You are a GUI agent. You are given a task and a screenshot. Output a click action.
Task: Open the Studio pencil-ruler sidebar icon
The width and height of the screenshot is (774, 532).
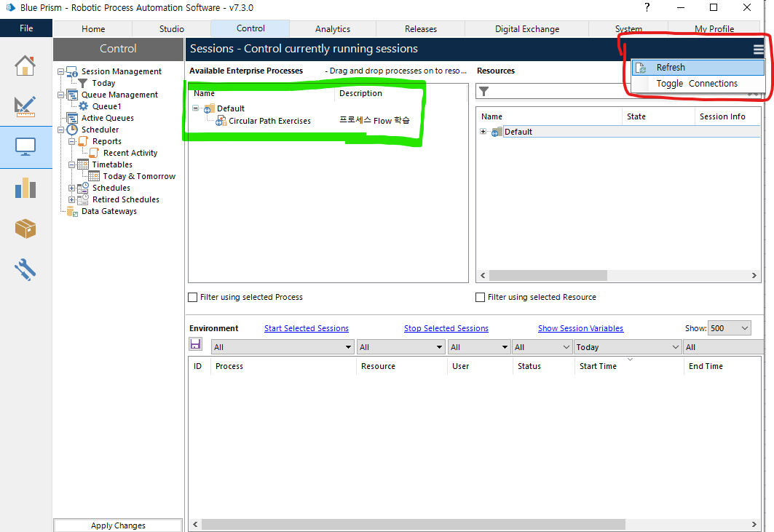pyautogui.click(x=25, y=106)
